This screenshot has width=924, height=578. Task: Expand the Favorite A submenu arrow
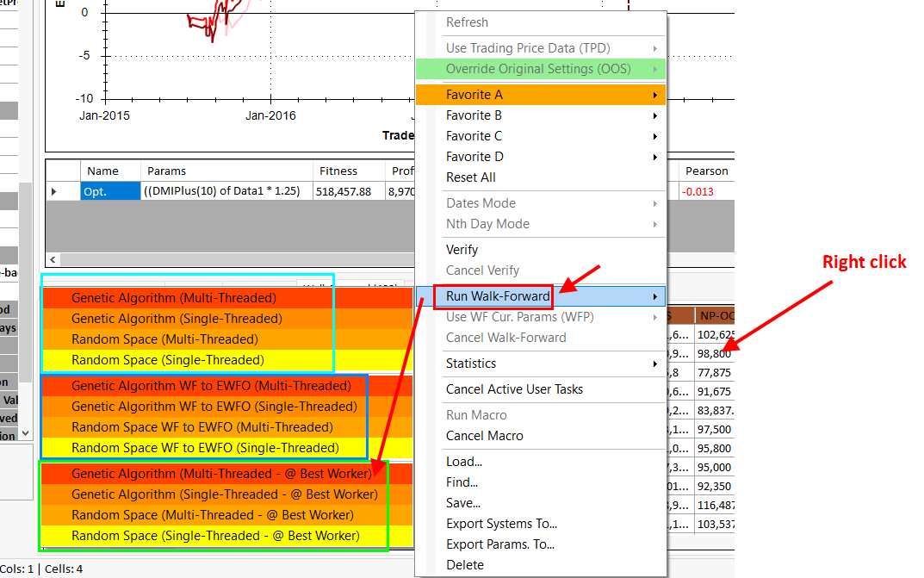[655, 95]
